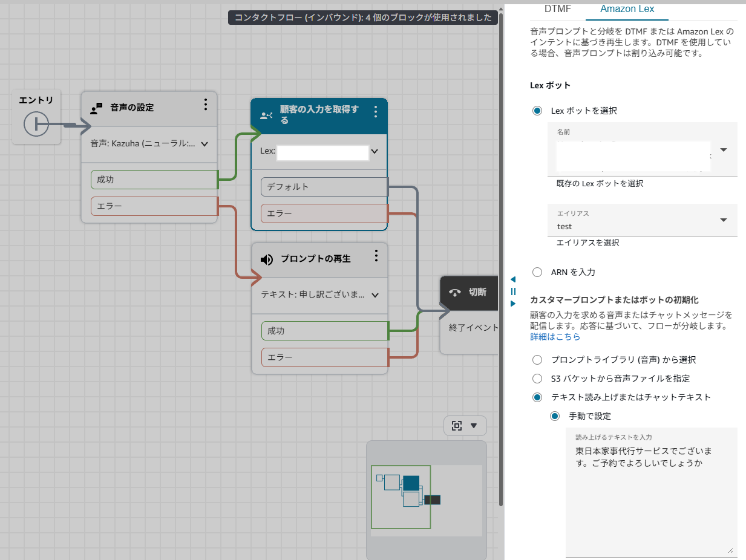Click the vertical scrollbar beside the canvas
The width and height of the screenshot is (746, 560).
(x=500, y=242)
